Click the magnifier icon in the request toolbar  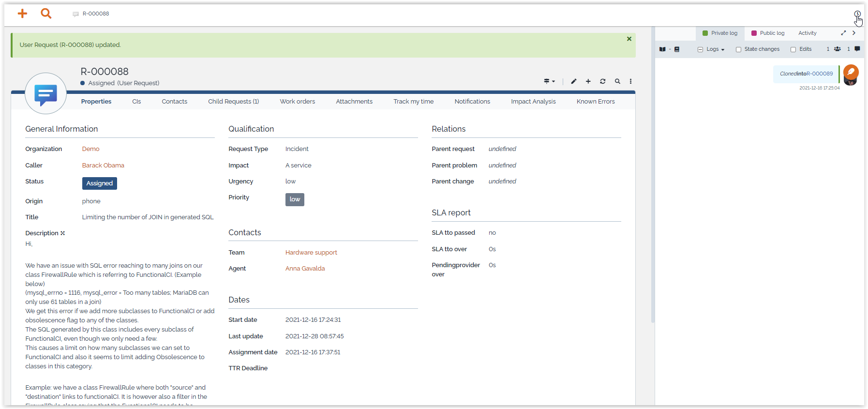(617, 81)
